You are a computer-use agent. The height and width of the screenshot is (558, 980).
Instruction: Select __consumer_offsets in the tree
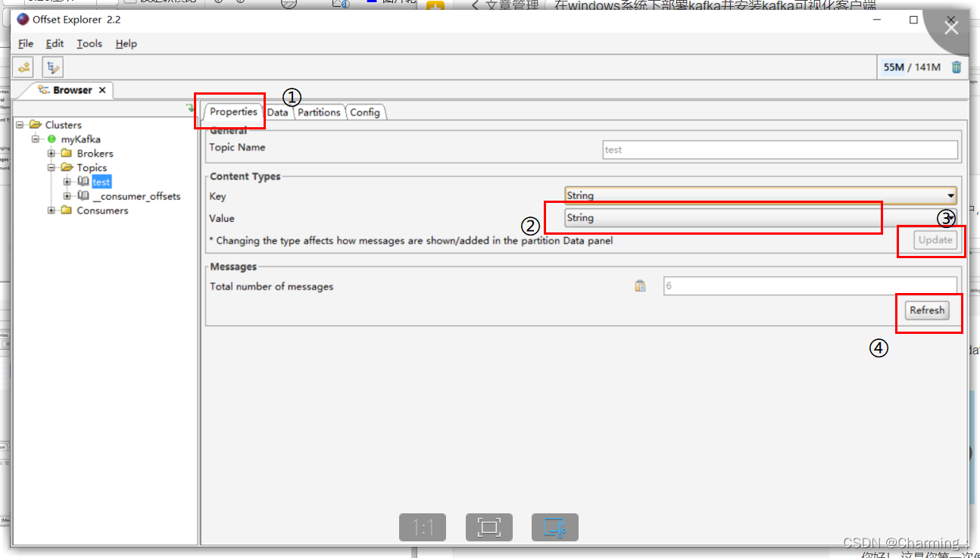click(x=136, y=196)
